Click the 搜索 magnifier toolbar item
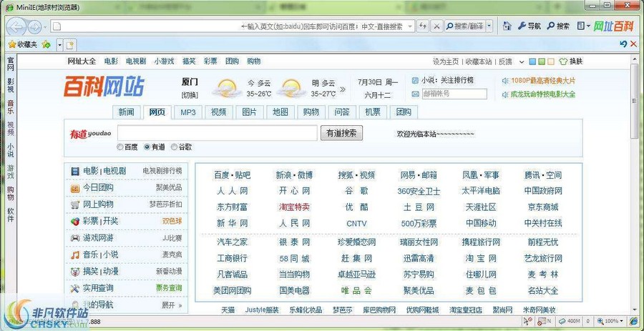The height and width of the screenshot is (331, 644). pyautogui.click(x=559, y=26)
